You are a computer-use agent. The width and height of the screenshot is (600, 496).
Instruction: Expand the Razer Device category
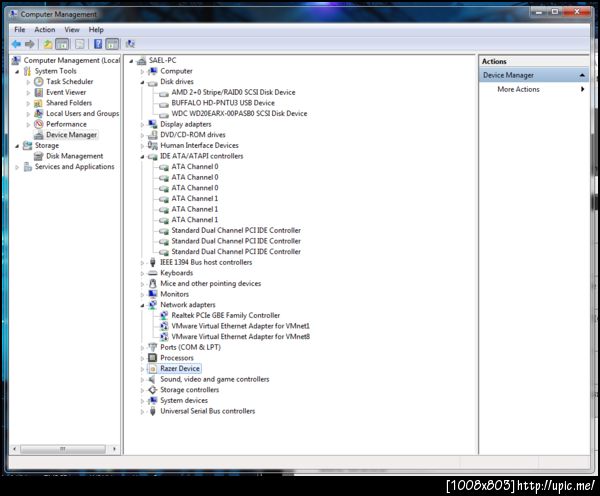(x=142, y=369)
